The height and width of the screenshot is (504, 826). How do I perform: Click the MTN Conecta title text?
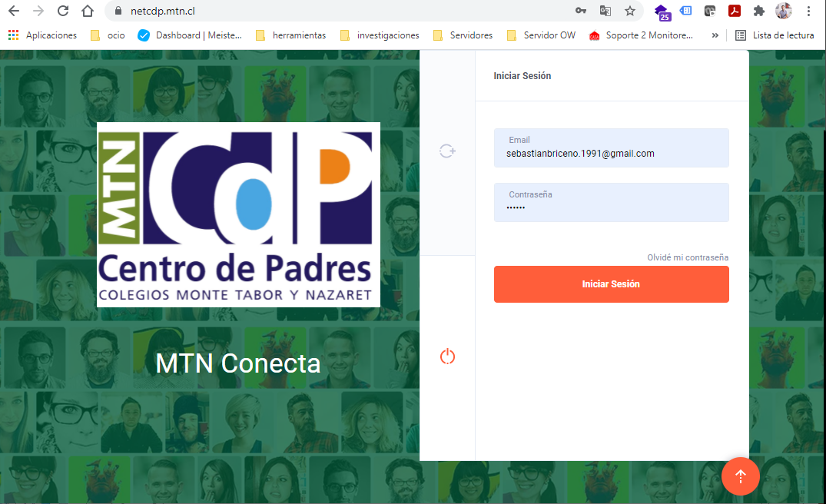tap(238, 363)
